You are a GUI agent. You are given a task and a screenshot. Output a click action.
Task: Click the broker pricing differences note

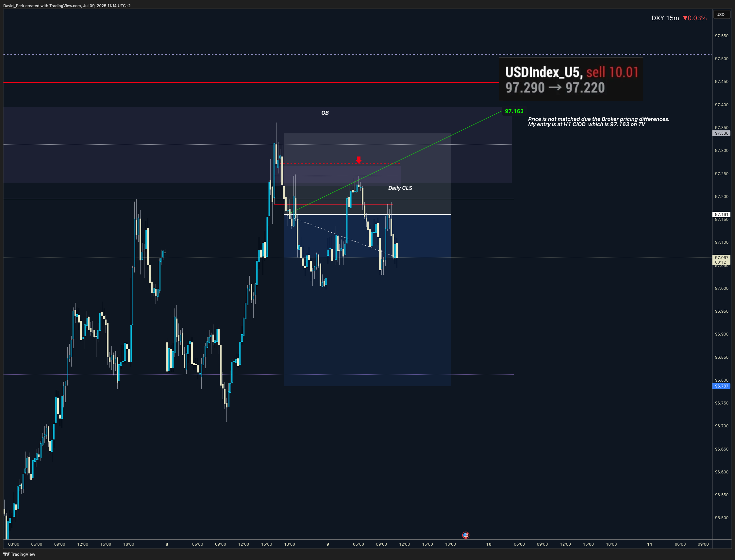click(599, 122)
